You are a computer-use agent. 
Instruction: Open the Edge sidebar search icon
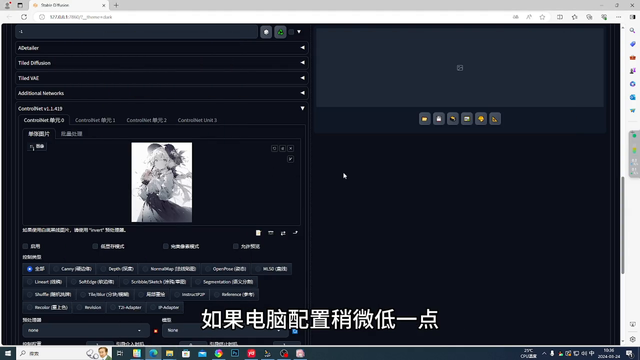(632, 31)
